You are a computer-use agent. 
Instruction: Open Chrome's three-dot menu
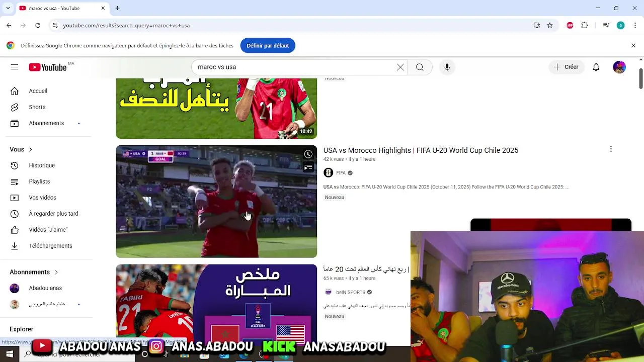pyautogui.click(x=635, y=25)
